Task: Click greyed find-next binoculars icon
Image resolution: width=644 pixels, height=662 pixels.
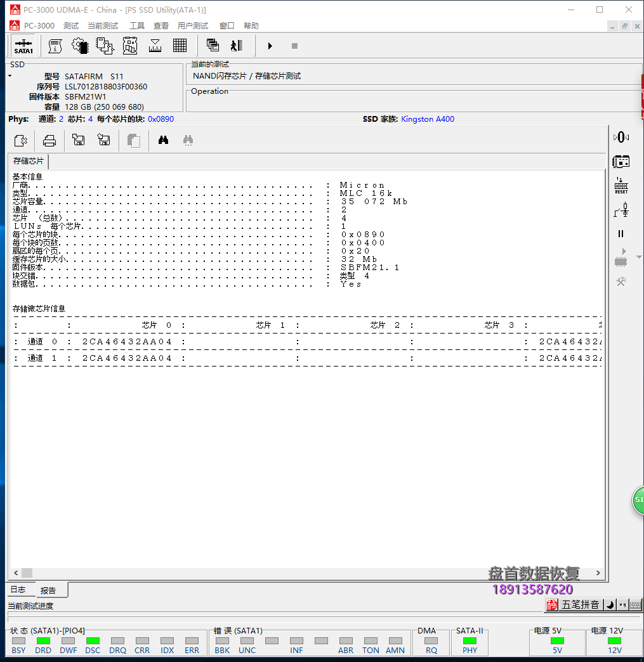Action: [x=188, y=140]
